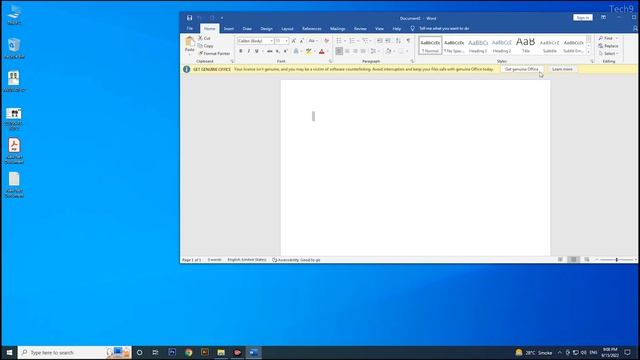Image resolution: width=640 pixels, height=360 pixels.
Task: Open the font name dropdown
Action: (x=271, y=41)
